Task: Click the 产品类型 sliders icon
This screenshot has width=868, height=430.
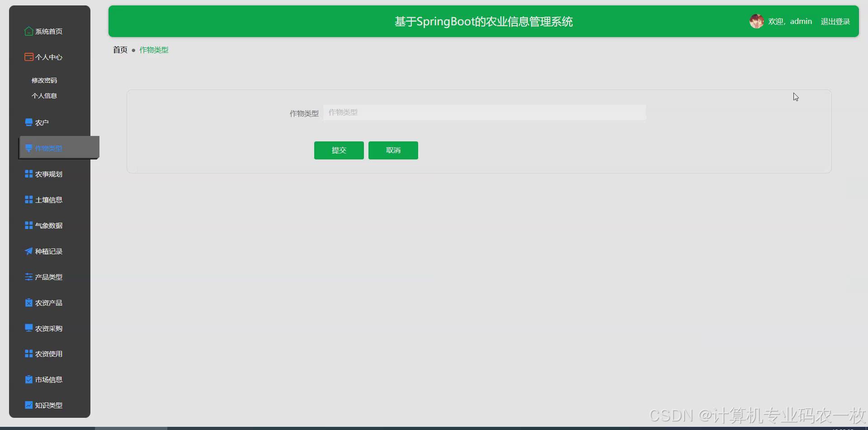Action: click(28, 276)
